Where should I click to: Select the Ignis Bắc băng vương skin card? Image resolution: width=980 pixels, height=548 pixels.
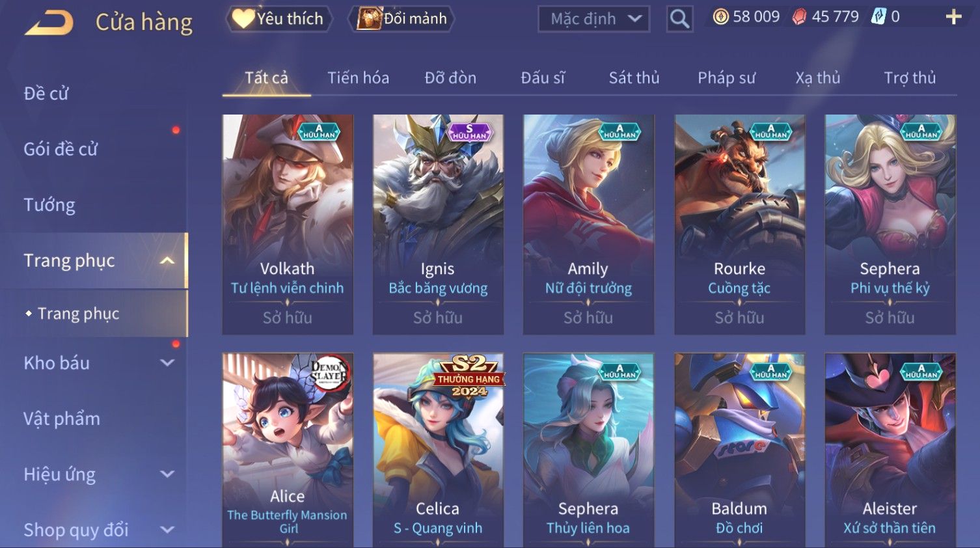438,225
